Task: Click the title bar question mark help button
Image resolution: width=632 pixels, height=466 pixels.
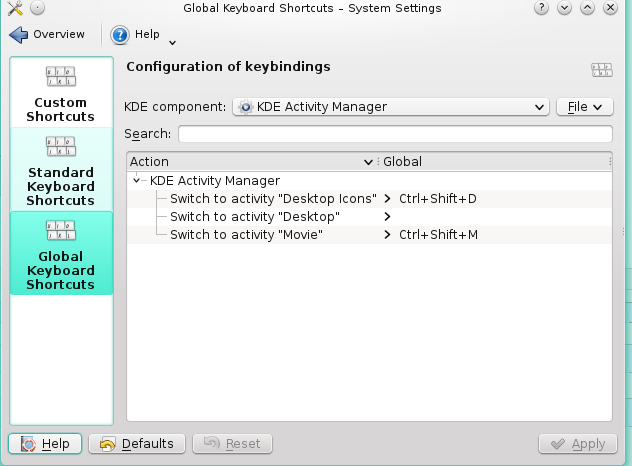Action: [x=541, y=8]
